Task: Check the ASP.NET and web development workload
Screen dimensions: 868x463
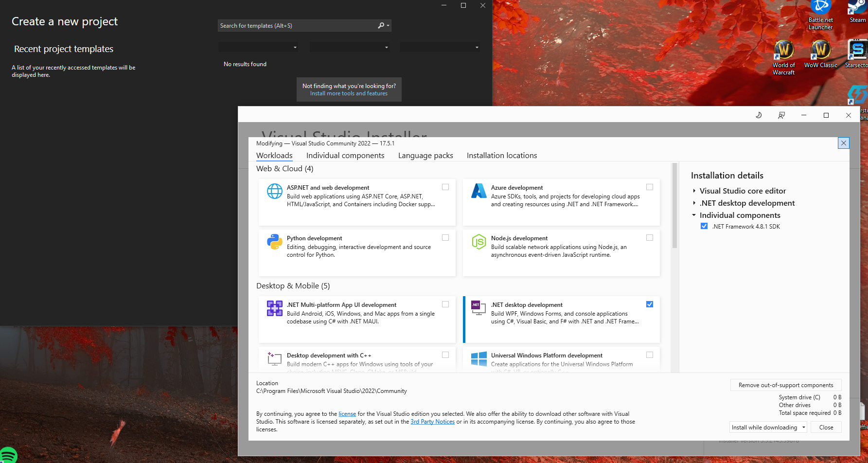Action: pyautogui.click(x=445, y=187)
